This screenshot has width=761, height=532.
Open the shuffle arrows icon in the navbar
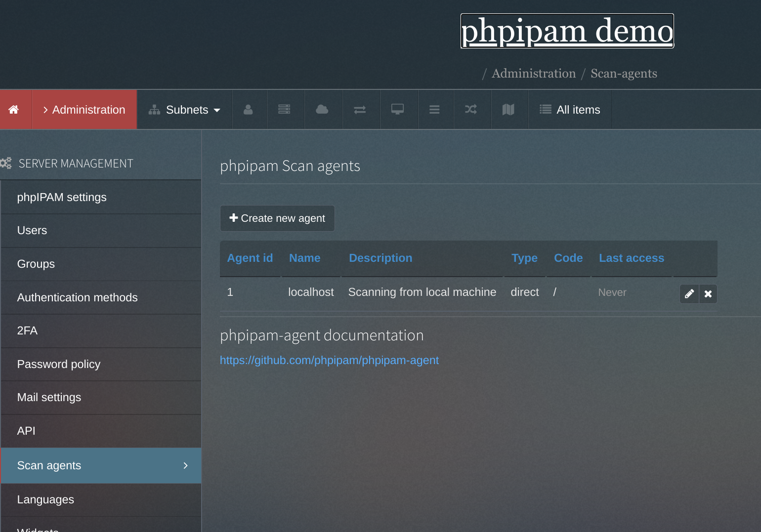coord(471,110)
